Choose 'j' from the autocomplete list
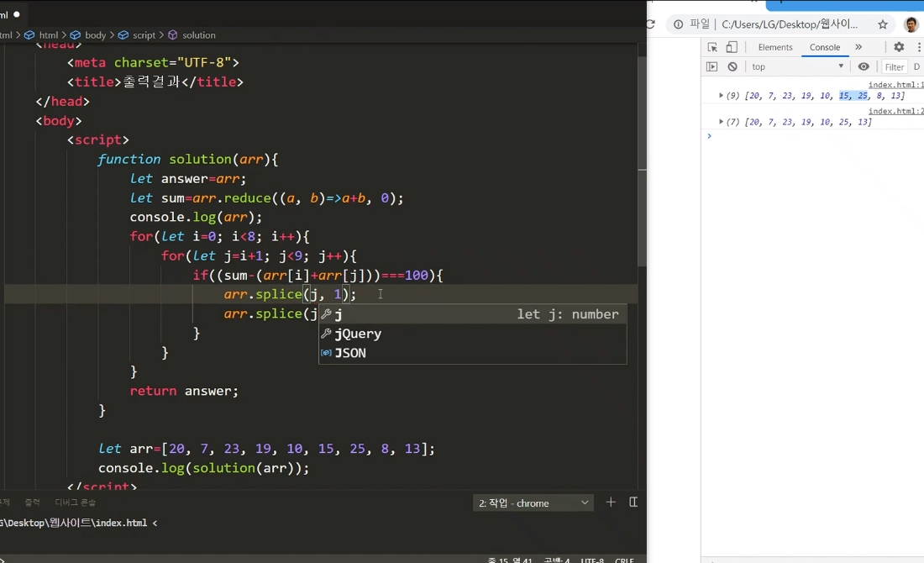 click(x=473, y=314)
